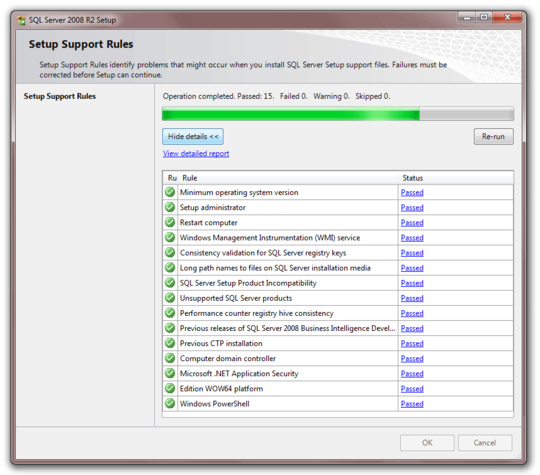Click the check icon for Edition WOW64 platform

(x=170, y=389)
